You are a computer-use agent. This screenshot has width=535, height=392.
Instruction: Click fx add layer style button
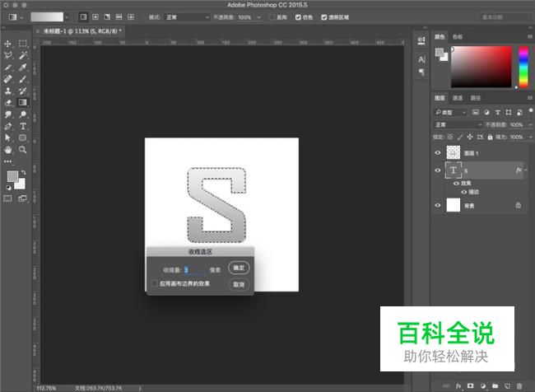point(458,386)
